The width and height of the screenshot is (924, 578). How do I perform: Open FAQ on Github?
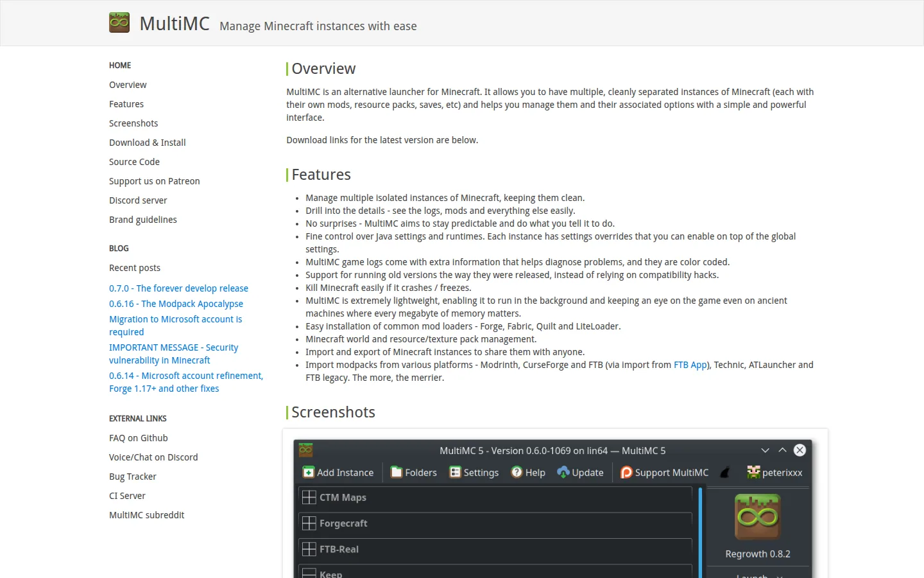click(x=139, y=438)
